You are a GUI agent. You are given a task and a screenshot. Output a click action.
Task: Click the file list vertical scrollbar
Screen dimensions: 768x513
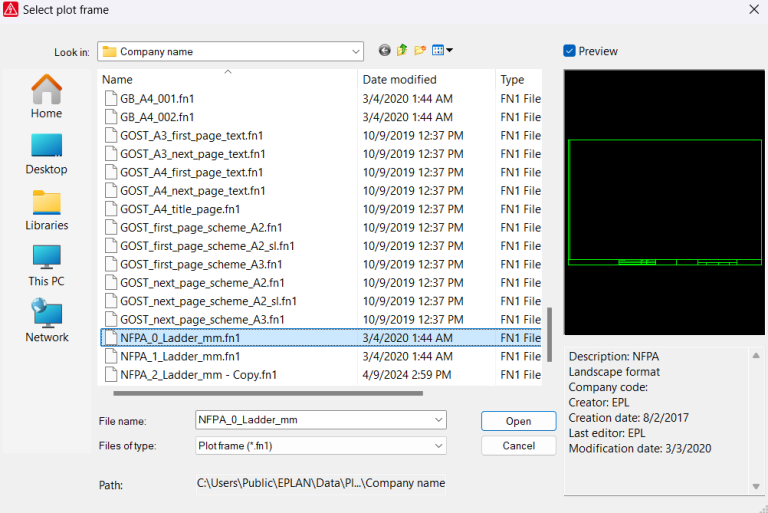(x=550, y=335)
